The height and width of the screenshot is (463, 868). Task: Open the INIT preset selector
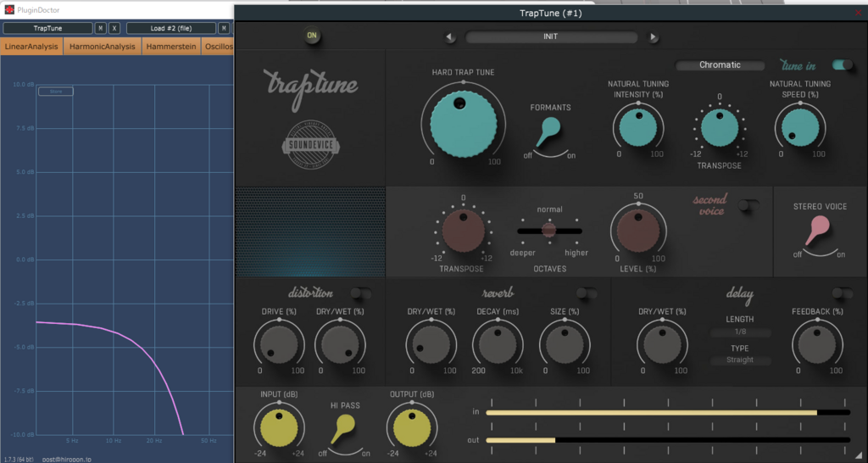click(x=551, y=36)
